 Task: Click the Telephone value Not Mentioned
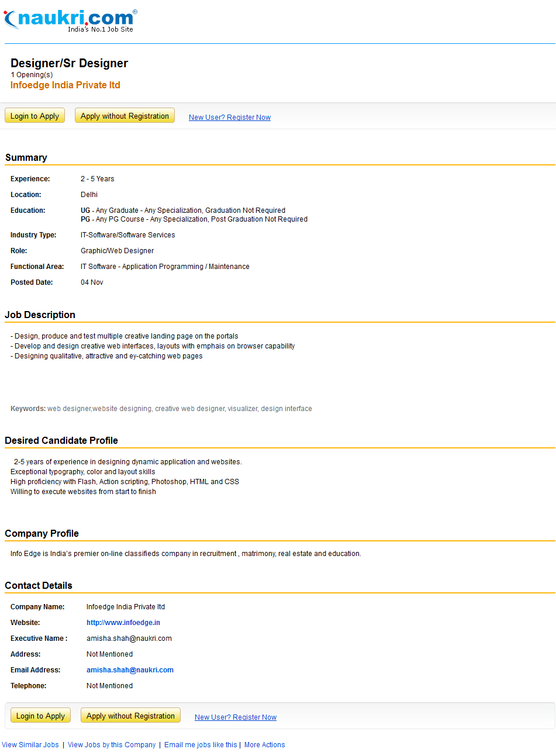click(109, 686)
